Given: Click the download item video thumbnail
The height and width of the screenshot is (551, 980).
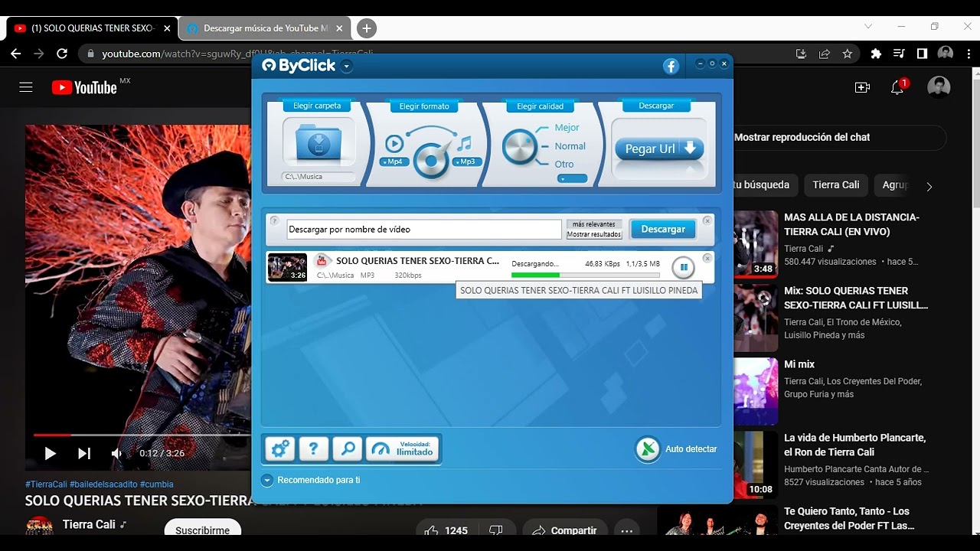Looking at the screenshot, I should [287, 267].
